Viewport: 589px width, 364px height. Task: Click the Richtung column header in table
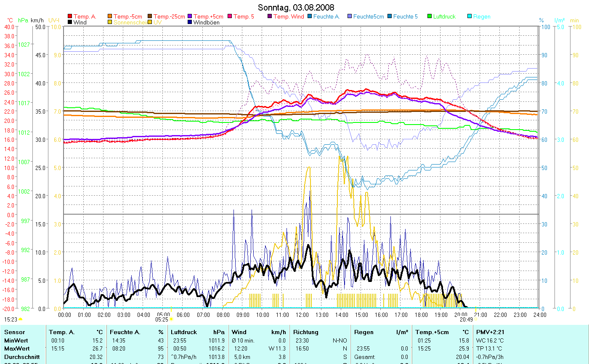[x=306, y=332]
